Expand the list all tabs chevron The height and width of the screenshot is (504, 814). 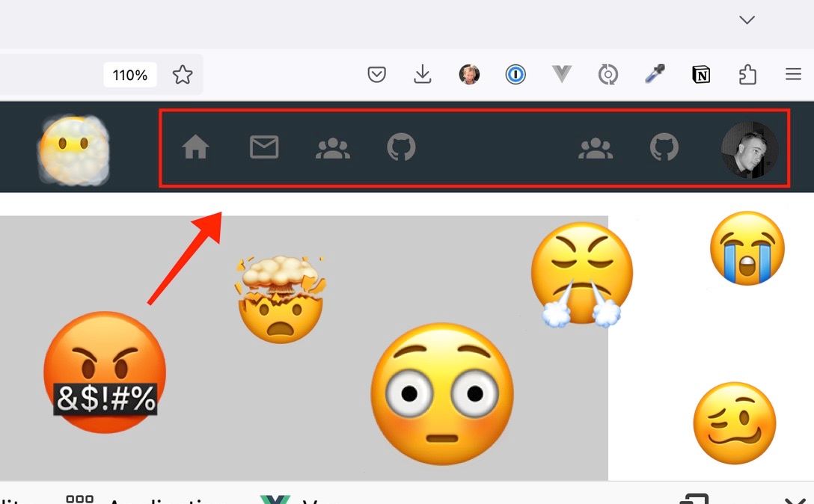click(x=747, y=20)
